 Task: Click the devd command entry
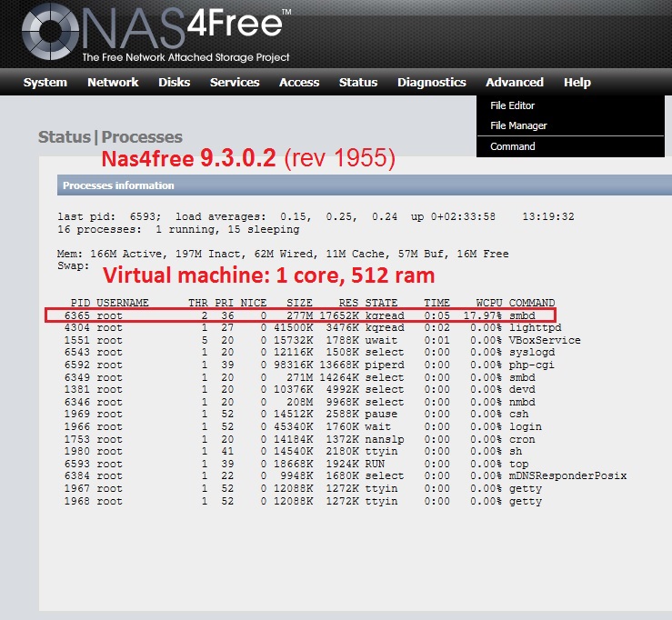tap(522, 389)
